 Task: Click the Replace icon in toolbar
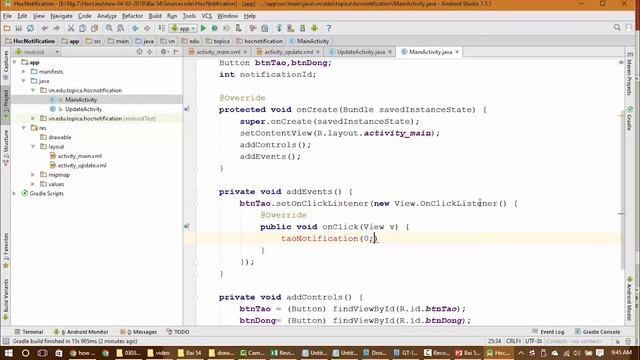coord(120,28)
